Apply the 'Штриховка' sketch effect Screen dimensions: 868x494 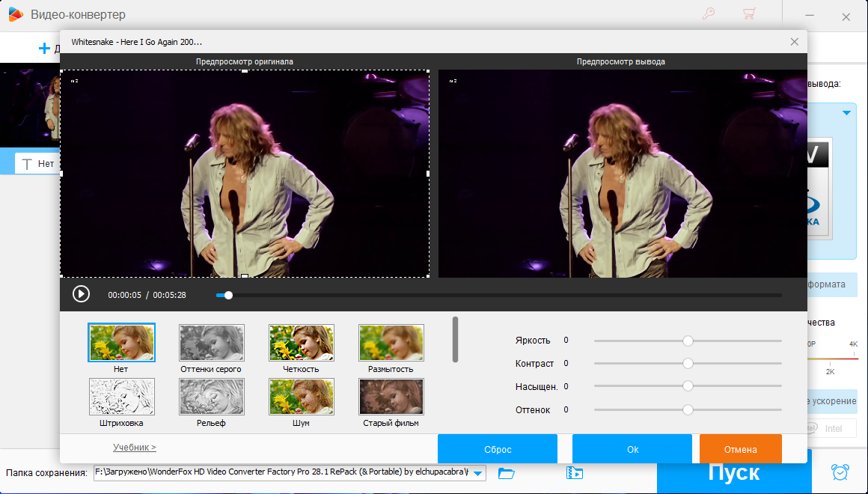121,397
